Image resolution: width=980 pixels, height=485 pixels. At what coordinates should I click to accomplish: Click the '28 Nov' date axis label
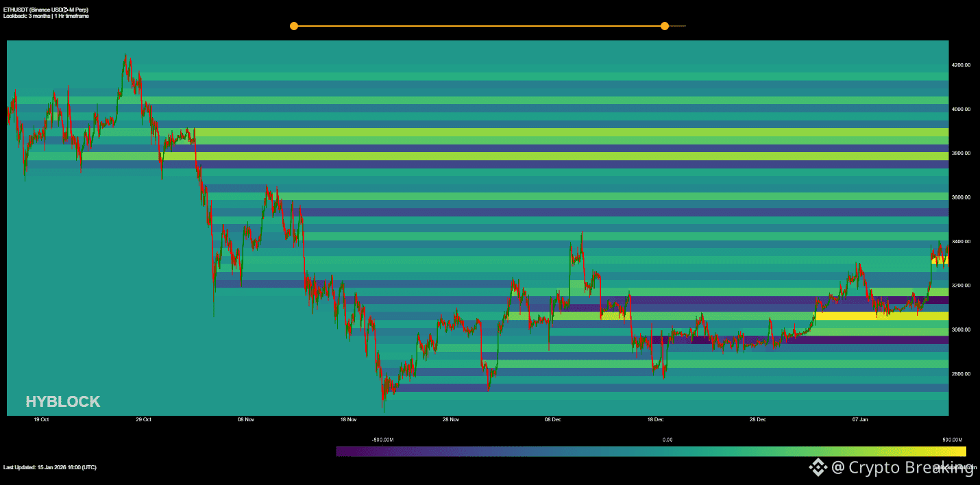[450, 419]
